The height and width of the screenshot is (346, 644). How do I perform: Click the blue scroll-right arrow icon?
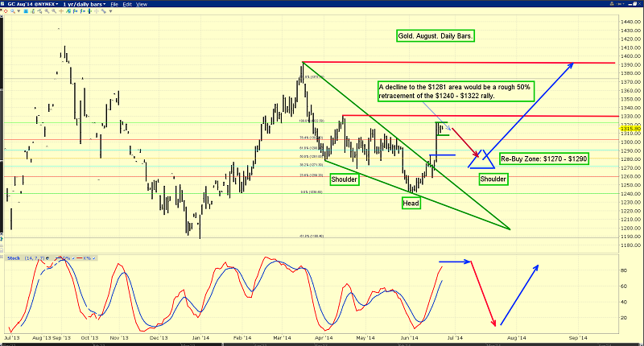coord(82,11)
